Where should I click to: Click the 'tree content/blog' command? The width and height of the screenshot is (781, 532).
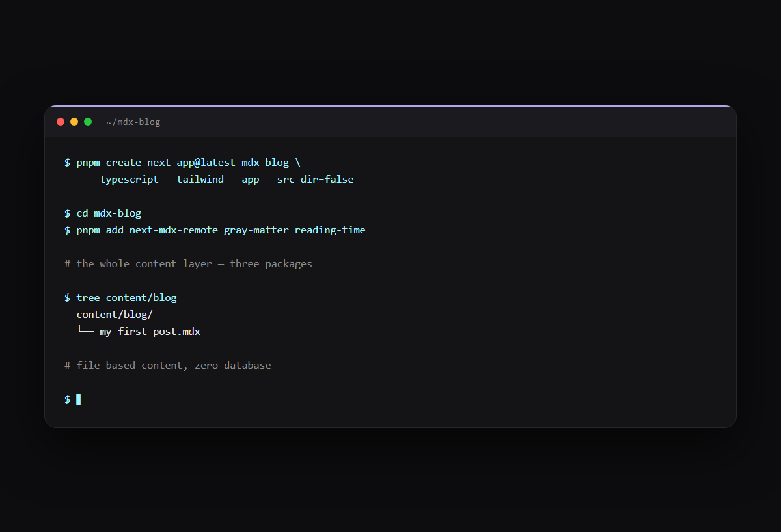(x=120, y=297)
